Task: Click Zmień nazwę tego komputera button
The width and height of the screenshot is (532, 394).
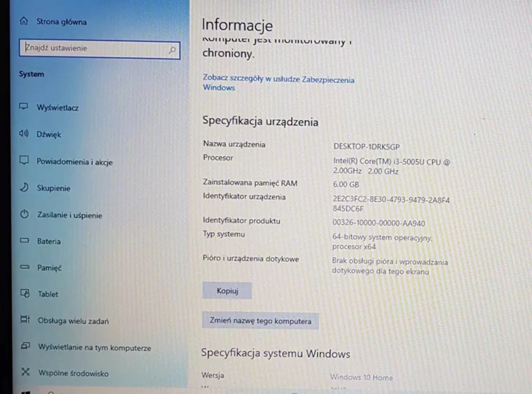Action: coord(260,321)
